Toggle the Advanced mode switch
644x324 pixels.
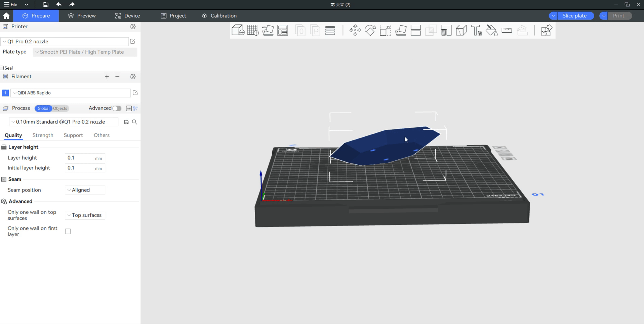click(x=117, y=108)
